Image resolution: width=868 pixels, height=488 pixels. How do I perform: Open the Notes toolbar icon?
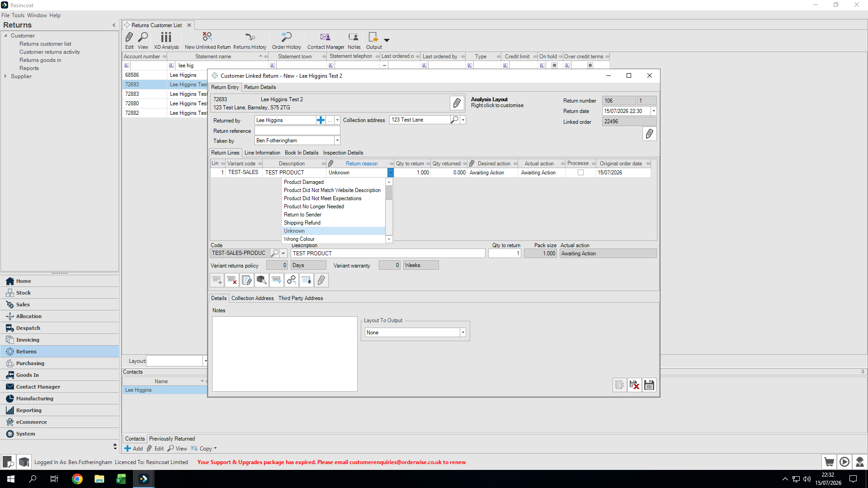pos(354,40)
